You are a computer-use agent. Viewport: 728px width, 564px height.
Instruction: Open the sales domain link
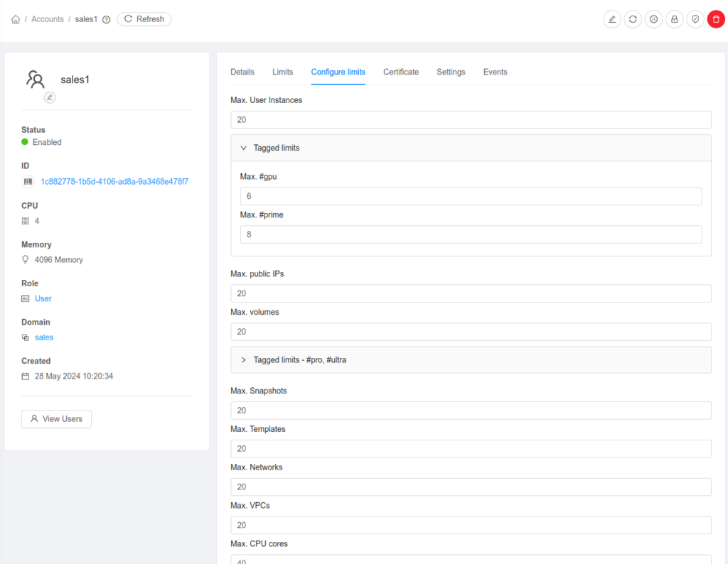(x=44, y=337)
